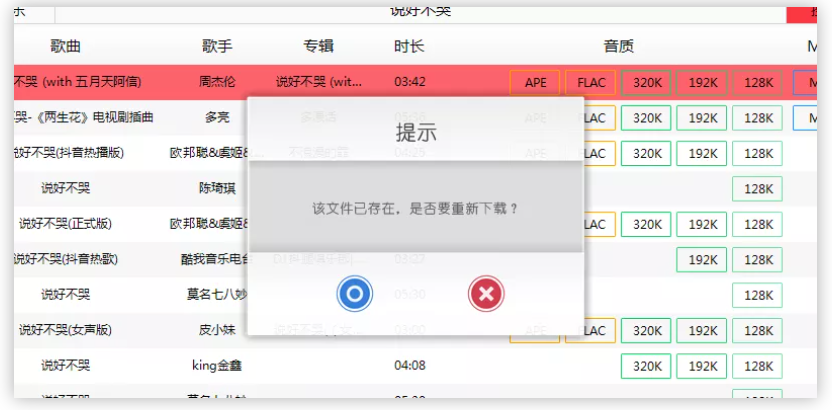Click APE button in 皮小妹 row
Image resolution: width=832 pixels, height=410 pixels.
point(535,331)
